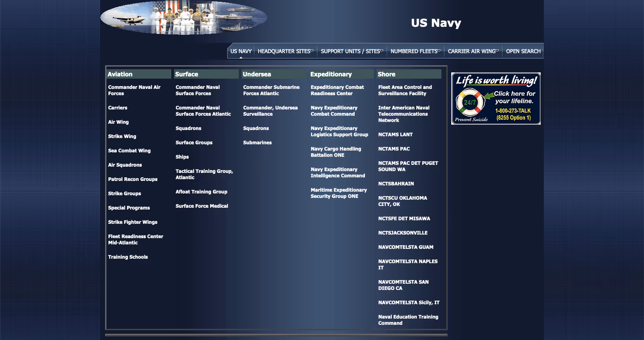Open the NAVCOMTELSTA GUAM link

point(406,247)
